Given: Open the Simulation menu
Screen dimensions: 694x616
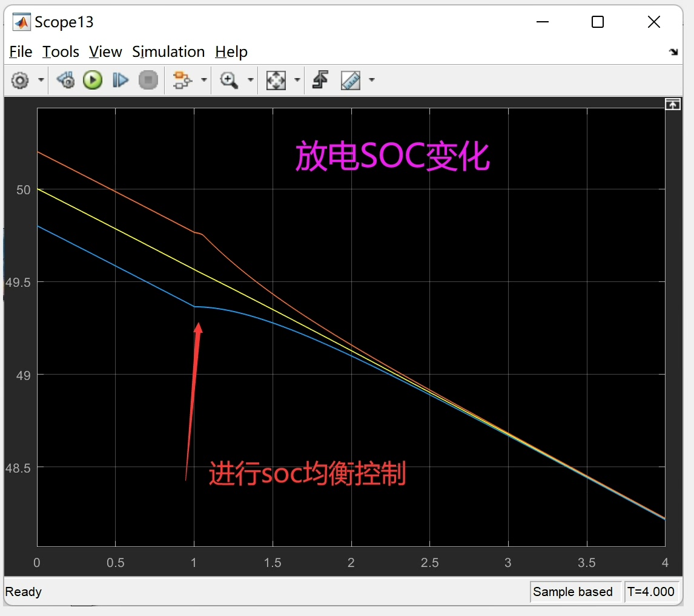Looking at the screenshot, I should coord(168,52).
